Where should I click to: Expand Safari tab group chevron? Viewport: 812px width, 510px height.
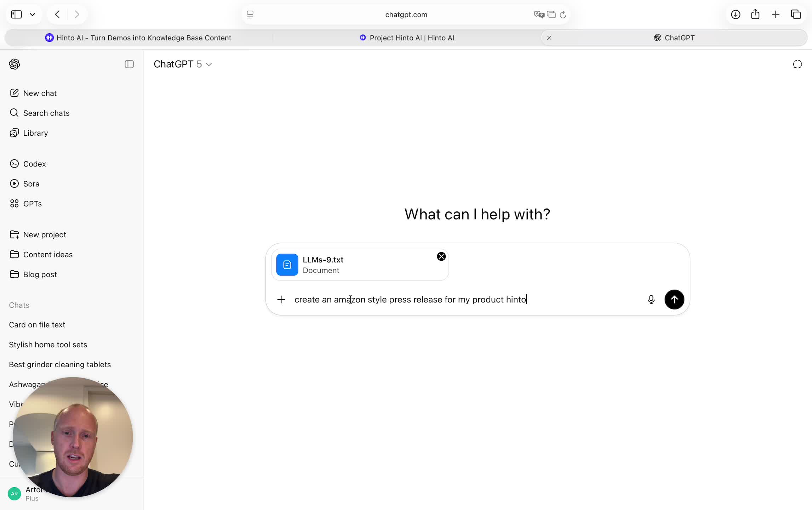pos(33,15)
